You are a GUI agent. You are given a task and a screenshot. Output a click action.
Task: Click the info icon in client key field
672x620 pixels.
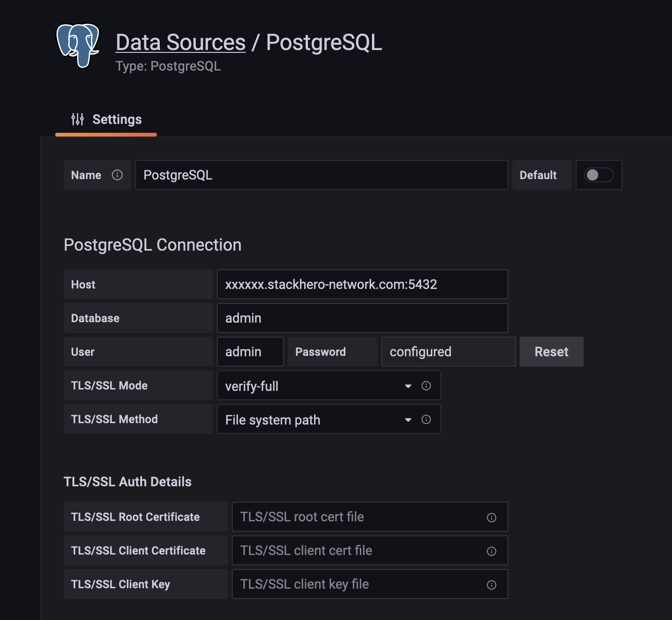(491, 584)
